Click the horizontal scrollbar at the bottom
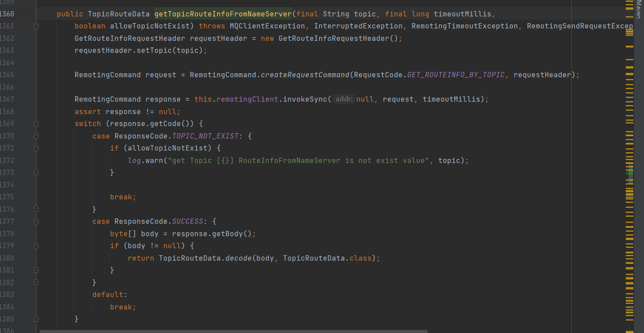Screen dimensions: 644x333 pyautogui.click(x=233, y=331)
